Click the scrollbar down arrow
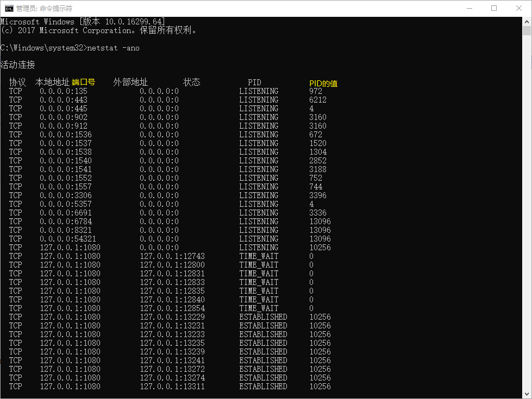Viewport: 532px width, 399px height. coord(527,394)
